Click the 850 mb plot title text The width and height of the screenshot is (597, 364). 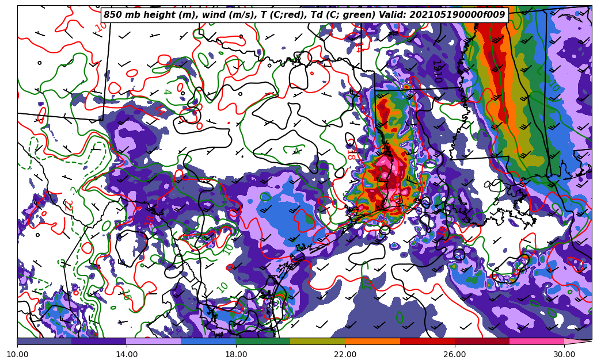click(x=304, y=15)
